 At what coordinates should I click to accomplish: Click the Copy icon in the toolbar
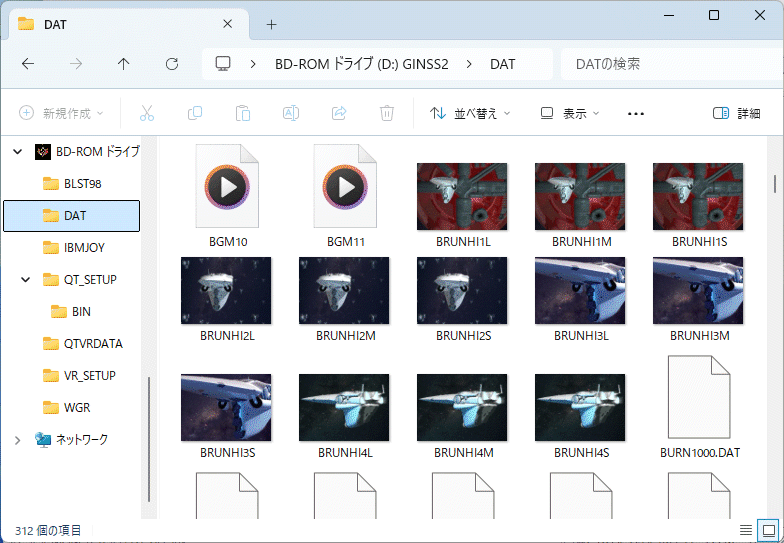[x=194, y=114]
